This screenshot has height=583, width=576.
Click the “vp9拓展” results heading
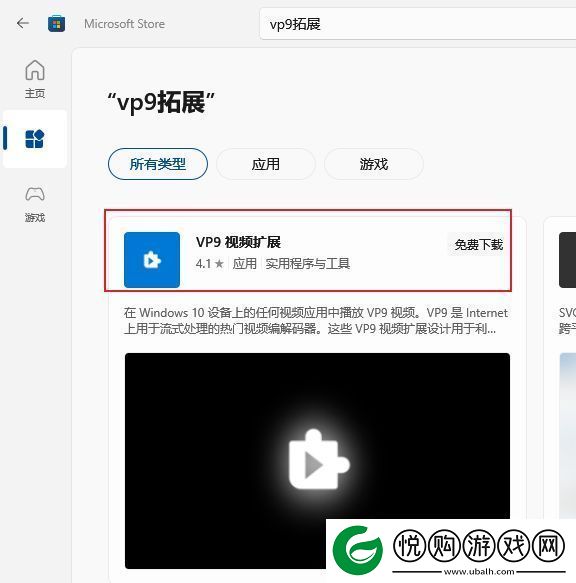click(x=161, y=102)
